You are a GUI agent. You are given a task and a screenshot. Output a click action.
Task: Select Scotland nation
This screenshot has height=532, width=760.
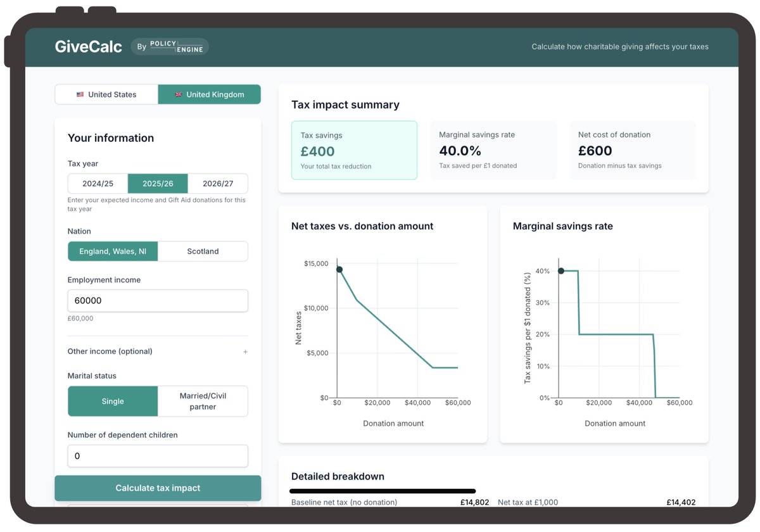coord(203,251)
